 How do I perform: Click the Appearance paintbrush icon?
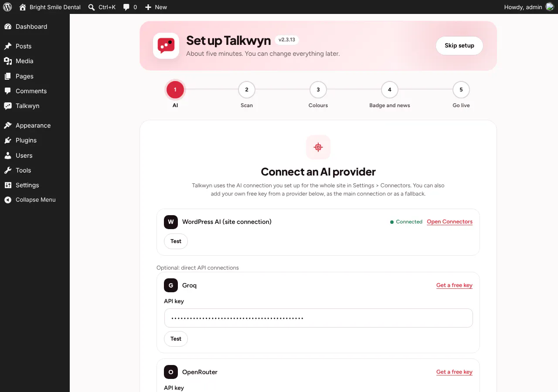[x=8, y=125]
